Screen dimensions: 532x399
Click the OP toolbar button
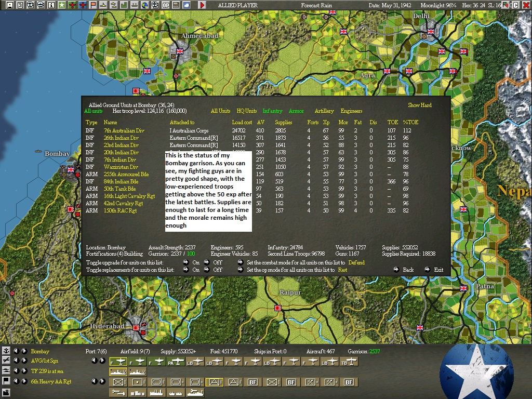point(166,5)
